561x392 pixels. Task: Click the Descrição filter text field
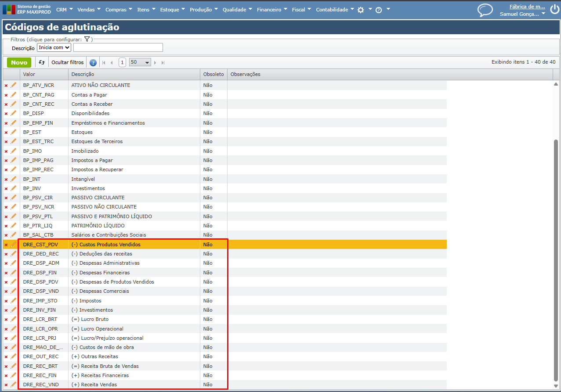(118, 47)
